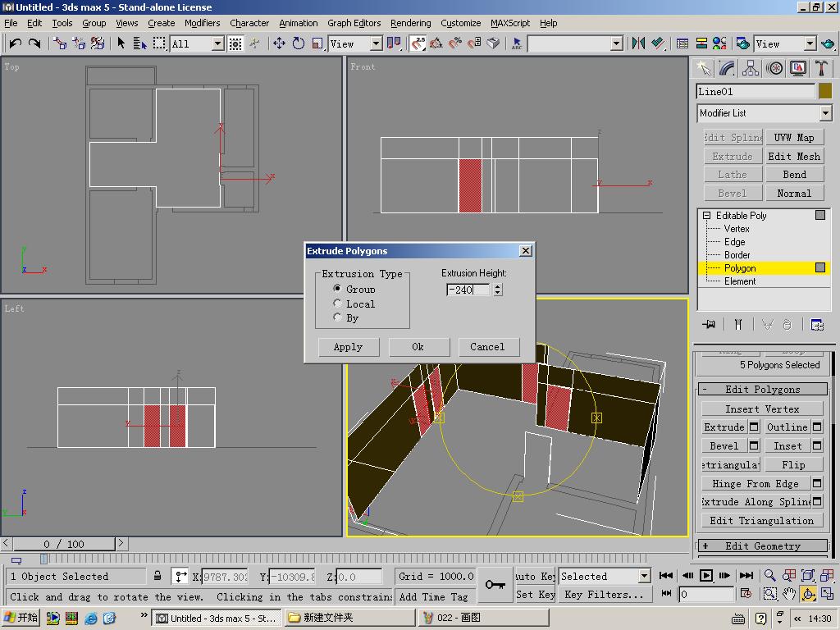Viewport: 840px width, 630px height.
Task: Click the Arc Rotate viewport control
Action: pos(808,594)
